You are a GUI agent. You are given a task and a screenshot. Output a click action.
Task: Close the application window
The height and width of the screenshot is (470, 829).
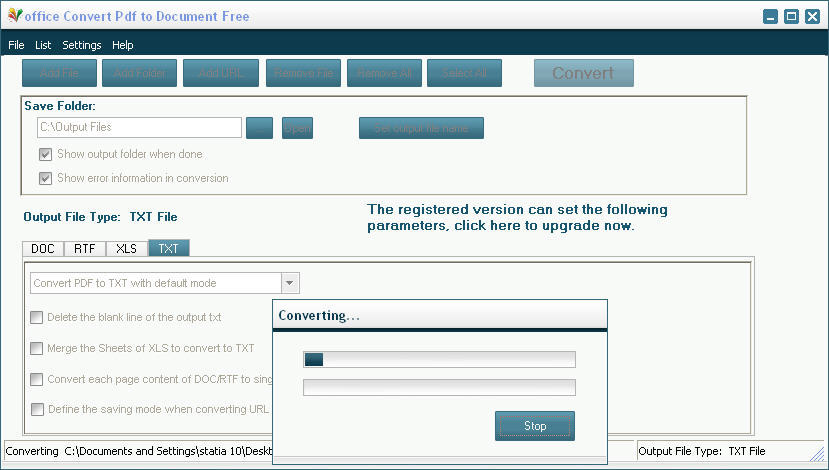[x=813, y=17]
